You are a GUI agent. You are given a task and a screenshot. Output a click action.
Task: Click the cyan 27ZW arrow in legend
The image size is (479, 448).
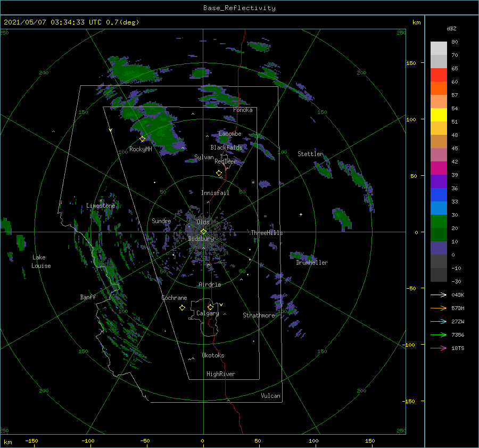[439, 321]
